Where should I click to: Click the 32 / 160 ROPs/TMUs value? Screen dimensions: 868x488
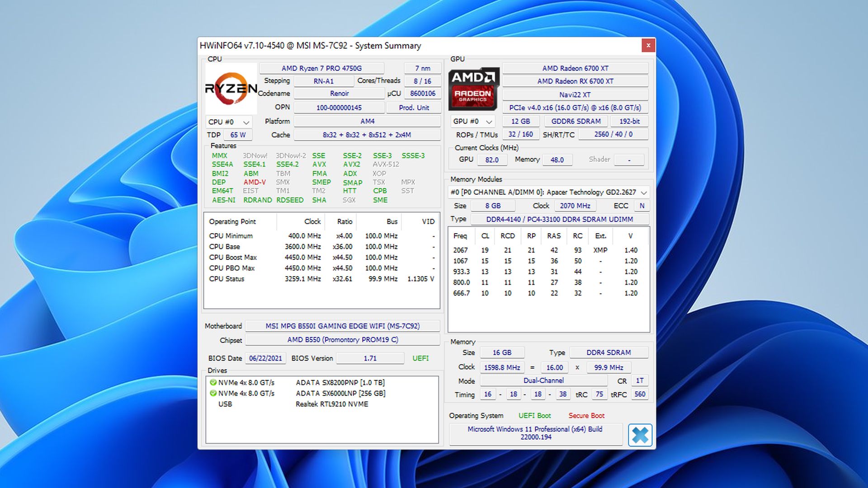pyautogui.click(x=521, y=134)
